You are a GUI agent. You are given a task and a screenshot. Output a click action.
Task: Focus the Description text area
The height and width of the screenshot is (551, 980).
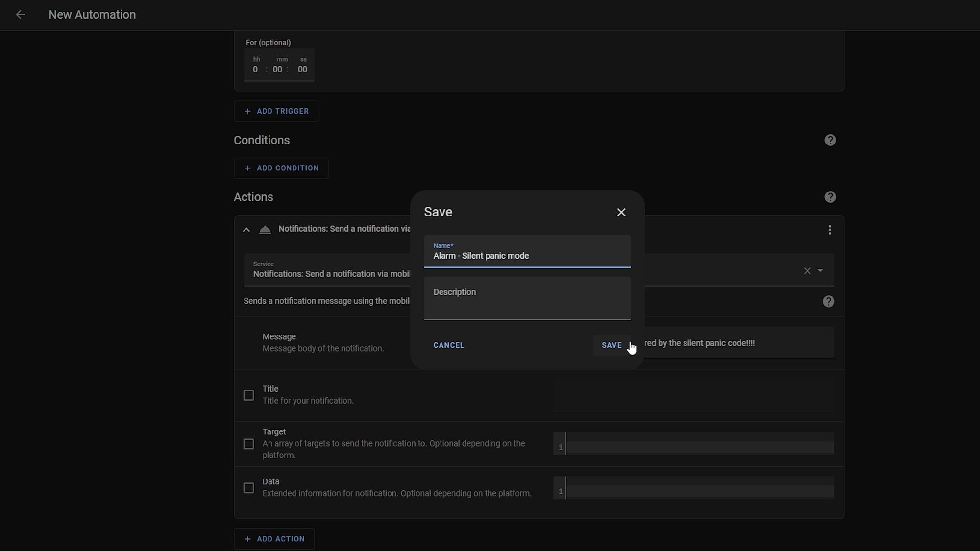[527, 298]
